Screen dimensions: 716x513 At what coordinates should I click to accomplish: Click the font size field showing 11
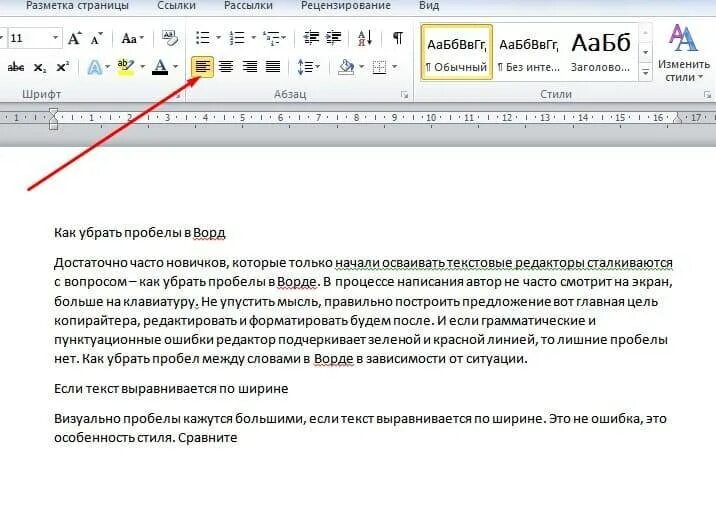(29, 38)
